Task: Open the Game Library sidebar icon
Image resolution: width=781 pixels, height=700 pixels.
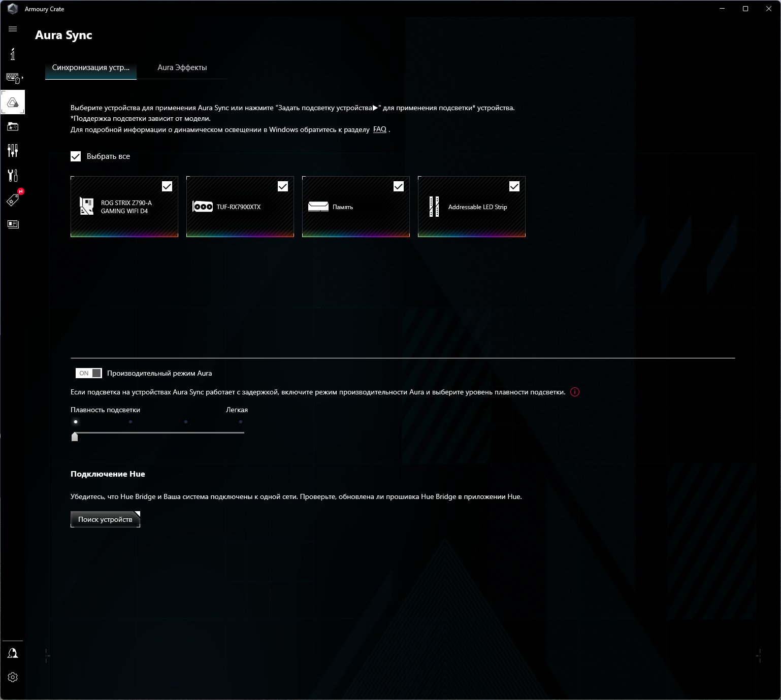Action: [x=13, y=126]
